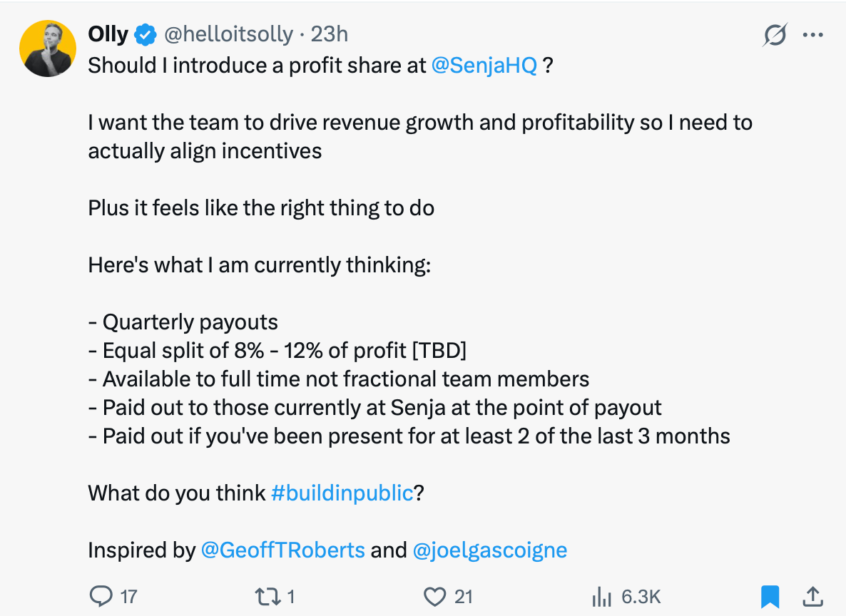Viewport: 846px width, 616px height.
Task: Go to the @joelgascoigne profile mention
Action: point(490,550)
